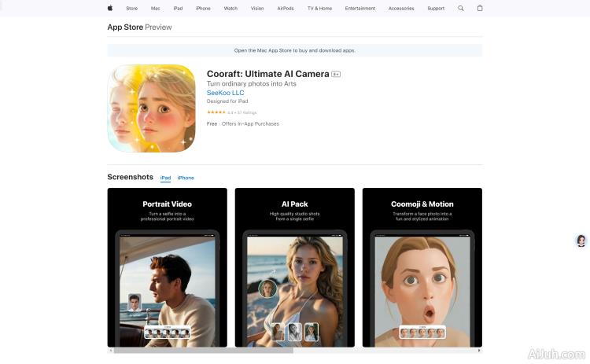
Task: Go to TV & Home menu
Action: tap(319, 8)
